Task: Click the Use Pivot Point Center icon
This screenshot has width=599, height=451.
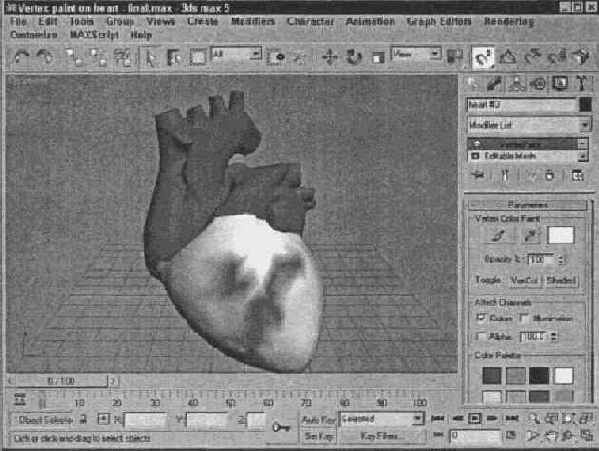Action: (x=455, y=57)
